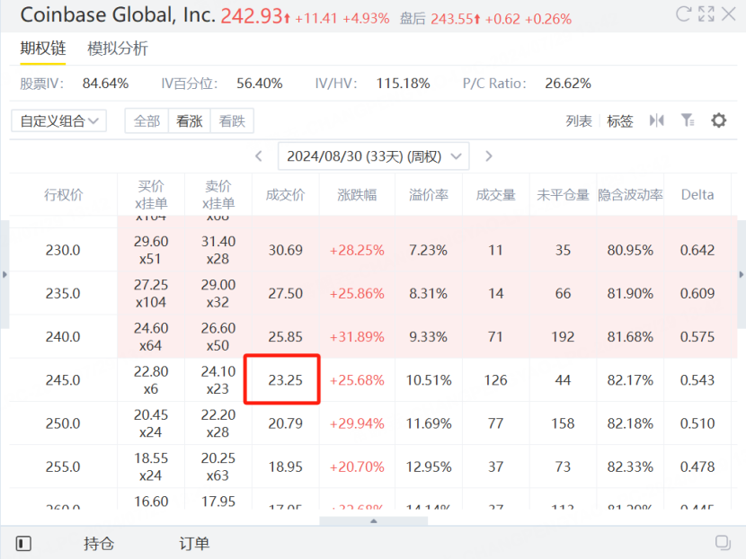Click premium rate 12.95% cell

point(428,467)
